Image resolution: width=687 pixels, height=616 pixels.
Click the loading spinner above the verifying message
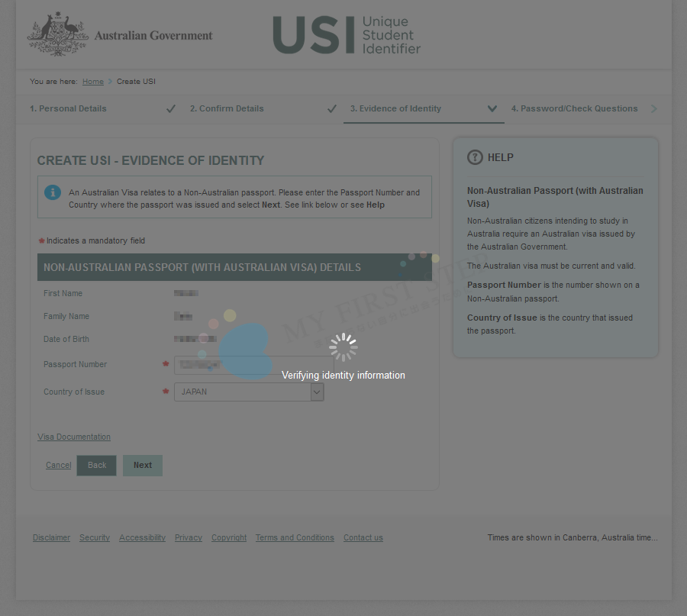[343, 347]
